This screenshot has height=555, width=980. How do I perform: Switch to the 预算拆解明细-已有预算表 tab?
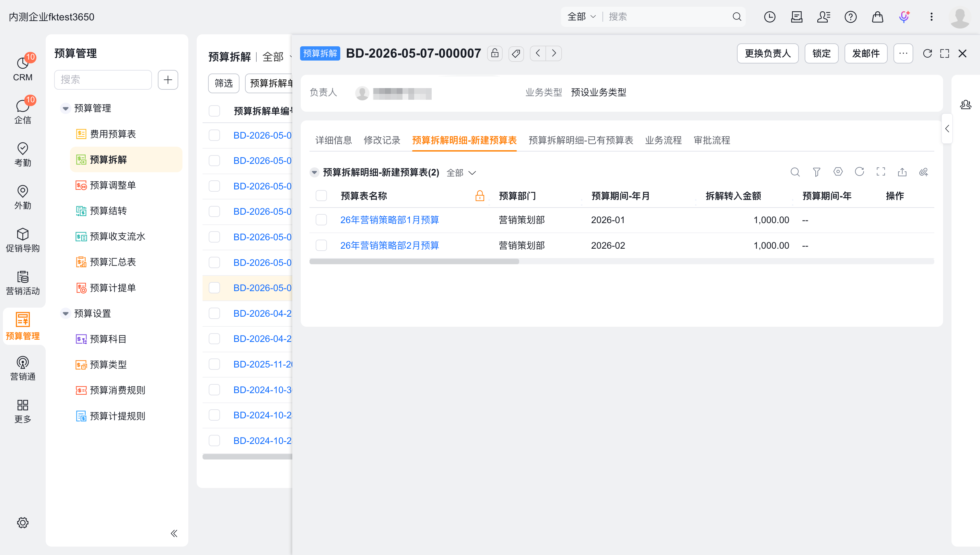pos(581,140)
